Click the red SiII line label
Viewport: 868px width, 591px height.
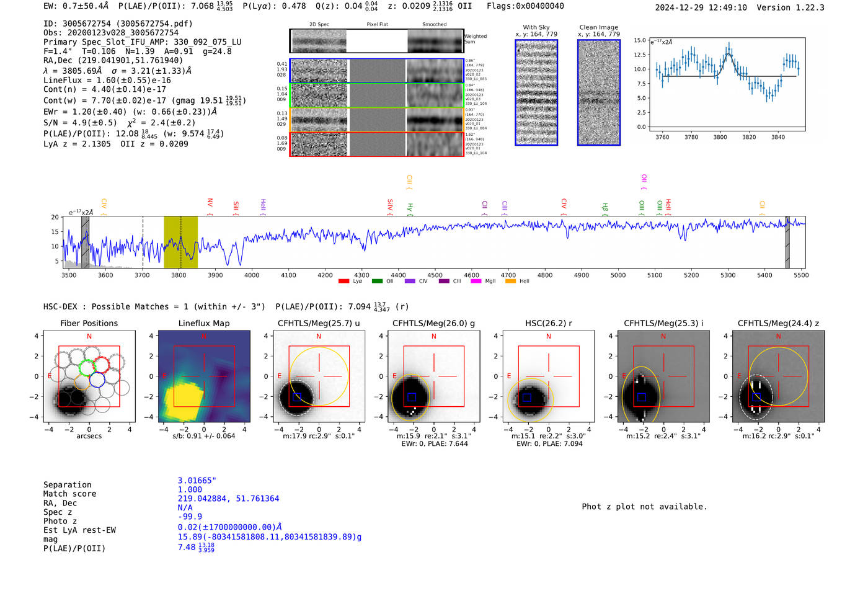(x=236, y=207)
